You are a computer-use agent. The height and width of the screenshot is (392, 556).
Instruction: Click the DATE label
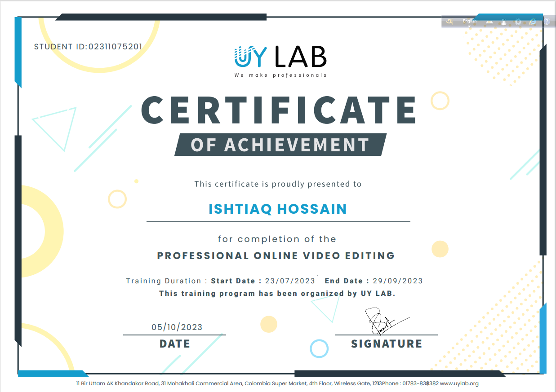click(x=175, y=344)
